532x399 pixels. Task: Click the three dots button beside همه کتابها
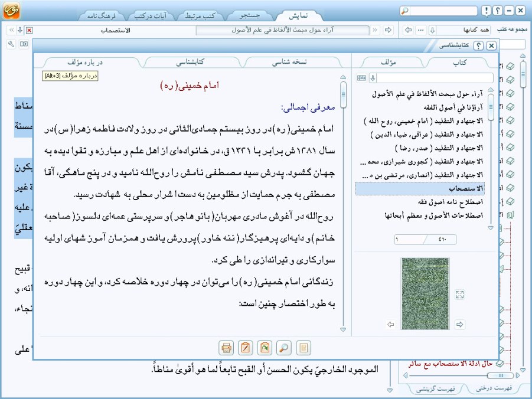[421, 30]
